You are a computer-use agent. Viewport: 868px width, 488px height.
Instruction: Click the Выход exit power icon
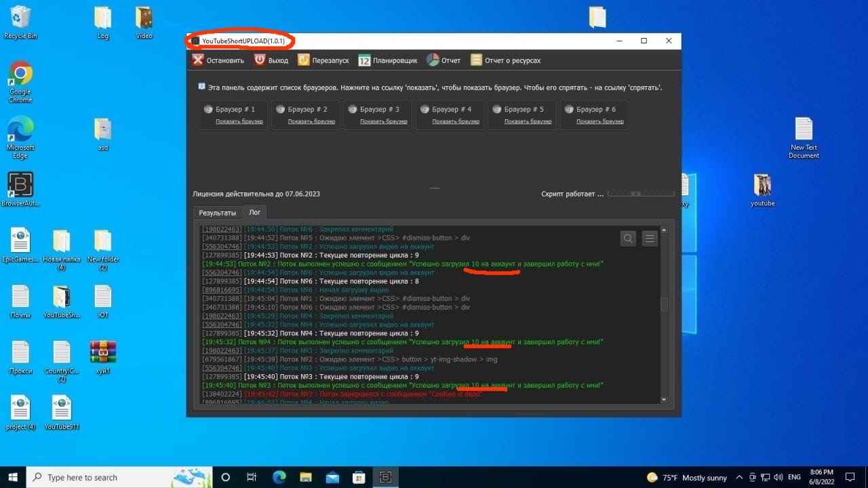pos(260,60)
